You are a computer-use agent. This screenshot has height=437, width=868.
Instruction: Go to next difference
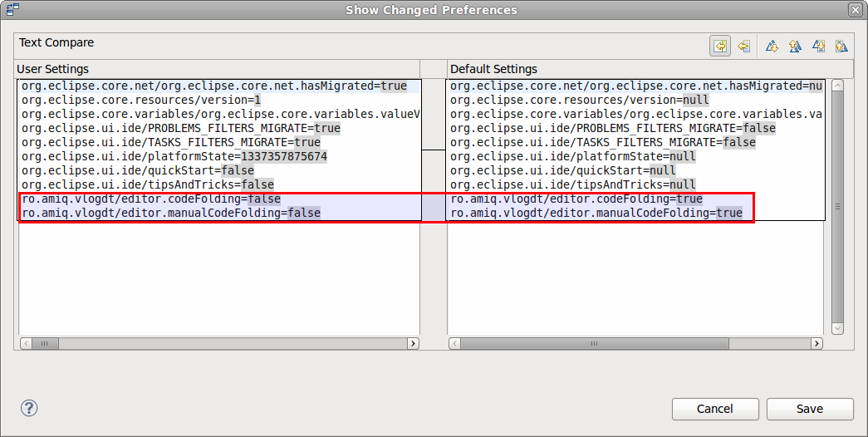pos(772,46)
